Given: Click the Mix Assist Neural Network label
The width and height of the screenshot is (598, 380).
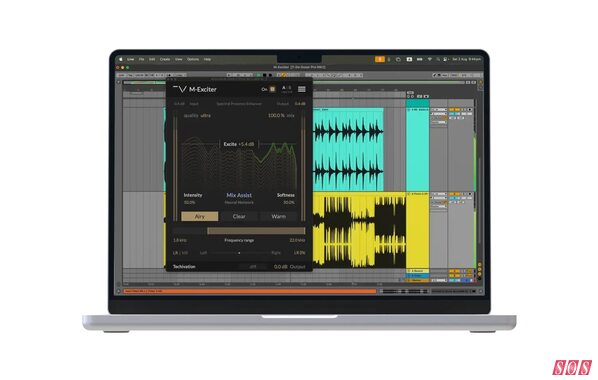Looking at the screenshot, I should (x=239, y=198).
